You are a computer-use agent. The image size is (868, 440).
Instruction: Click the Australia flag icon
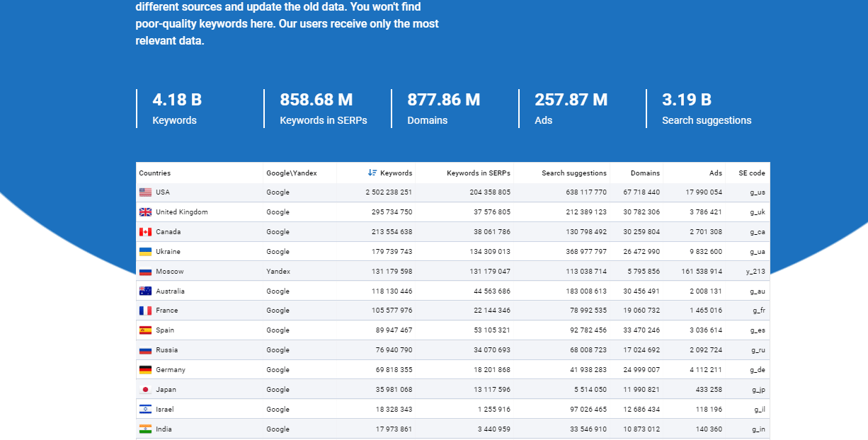(x=145, y=291)
